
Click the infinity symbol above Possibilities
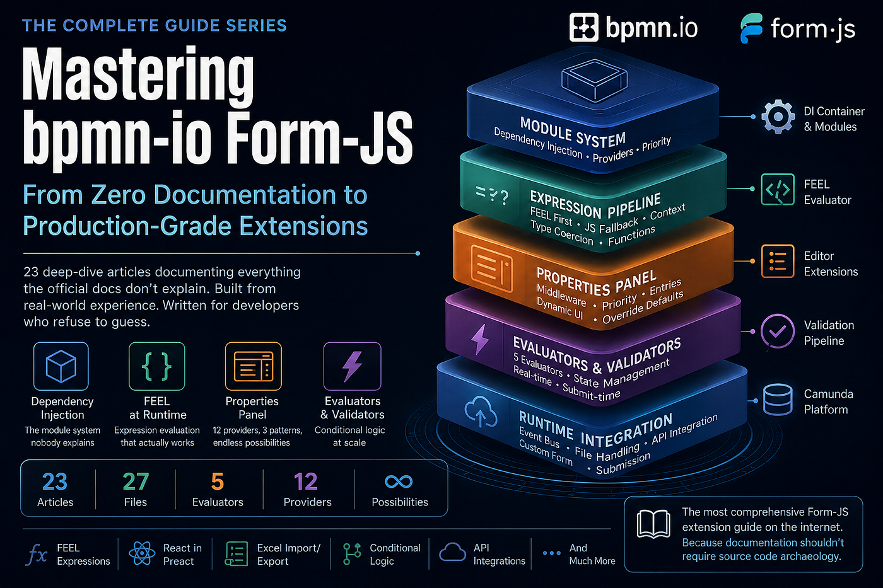399,482
